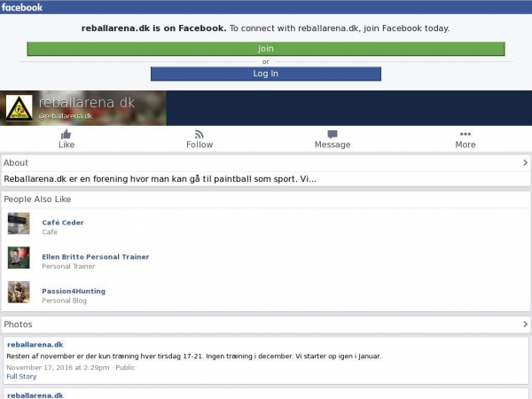This screenshot has height=399, width=532.
Task: Click the reballarena.dk page title on cover
Action: click(x=87, y=103)
